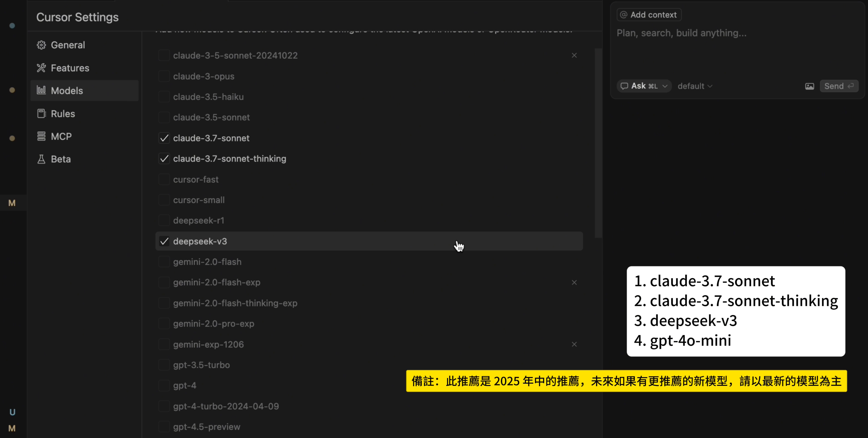The image size is (868, 438).
Task: Click the M avatar in left sidebar
Action: (13, 203)
